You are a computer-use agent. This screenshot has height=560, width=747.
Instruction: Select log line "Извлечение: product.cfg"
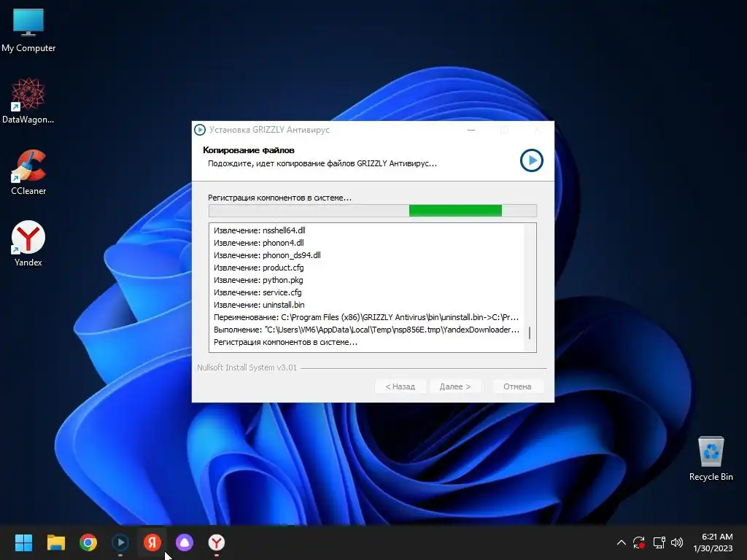click(x=259, y=268)
